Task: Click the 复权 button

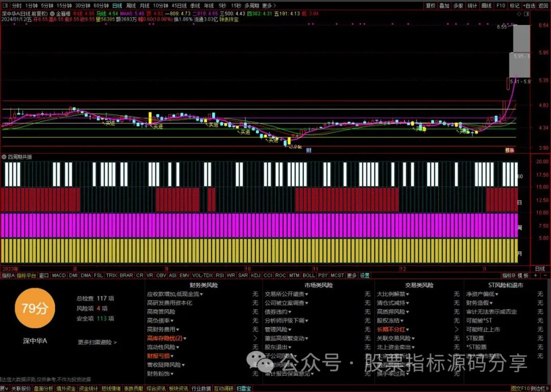Action: pyautogui.click(x=431, y=6)
